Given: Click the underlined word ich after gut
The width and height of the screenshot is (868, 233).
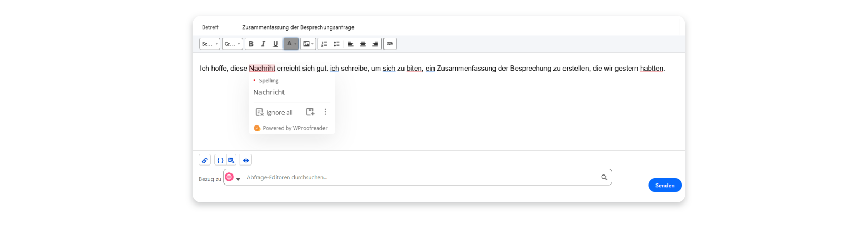Looking at the screenshot, I should 335,69.
